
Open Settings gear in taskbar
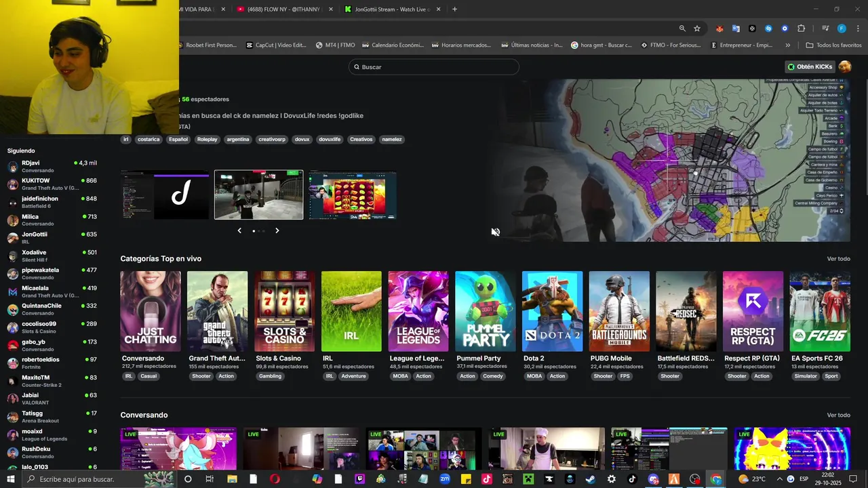click(612, 479)
